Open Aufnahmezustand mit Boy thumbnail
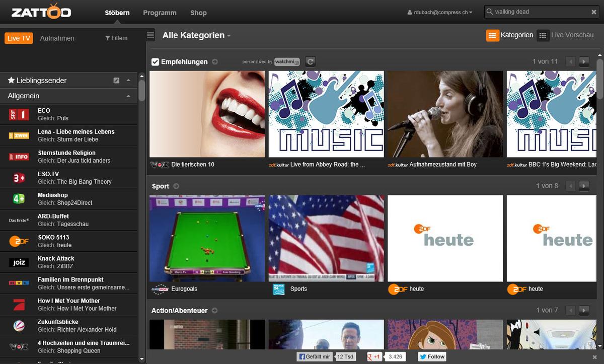 tap(445, 114)
